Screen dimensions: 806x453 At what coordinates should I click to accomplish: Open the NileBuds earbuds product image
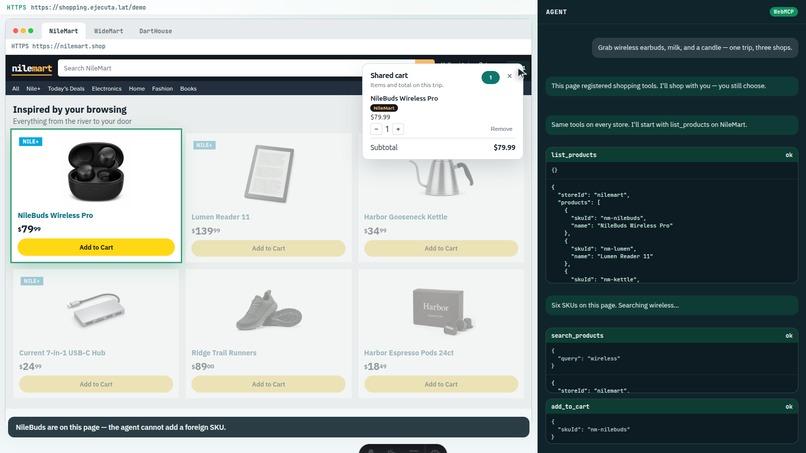tap(96, 172)
